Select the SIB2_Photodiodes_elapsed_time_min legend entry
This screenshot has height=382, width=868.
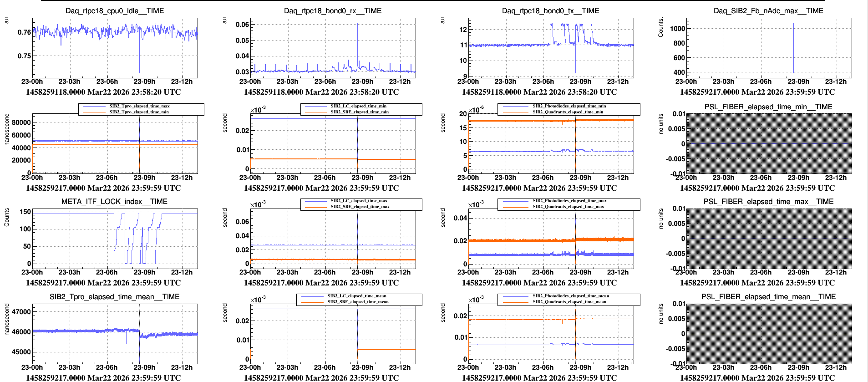click(569, 106)
